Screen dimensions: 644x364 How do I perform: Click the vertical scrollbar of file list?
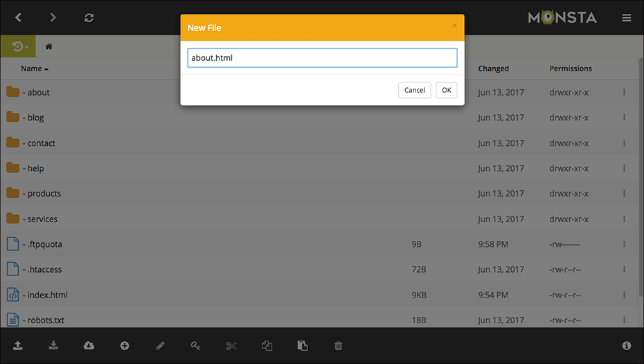pos(641,176)
